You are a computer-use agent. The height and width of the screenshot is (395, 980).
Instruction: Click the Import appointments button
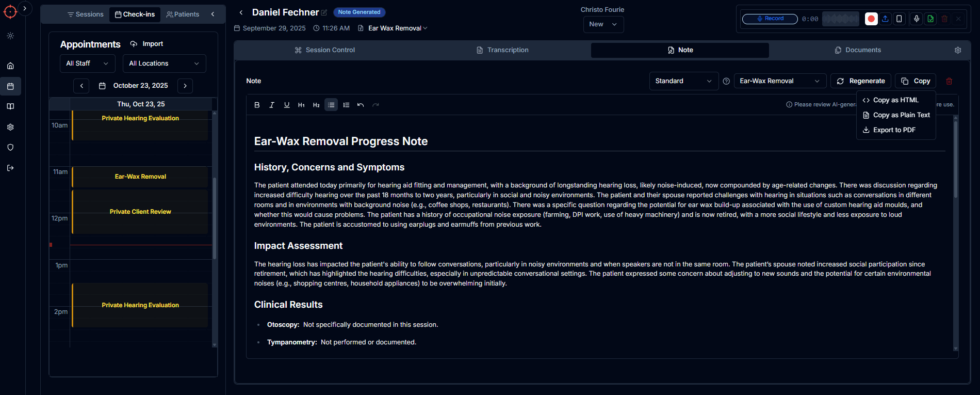pyautogui.click(x=147, y=44)
